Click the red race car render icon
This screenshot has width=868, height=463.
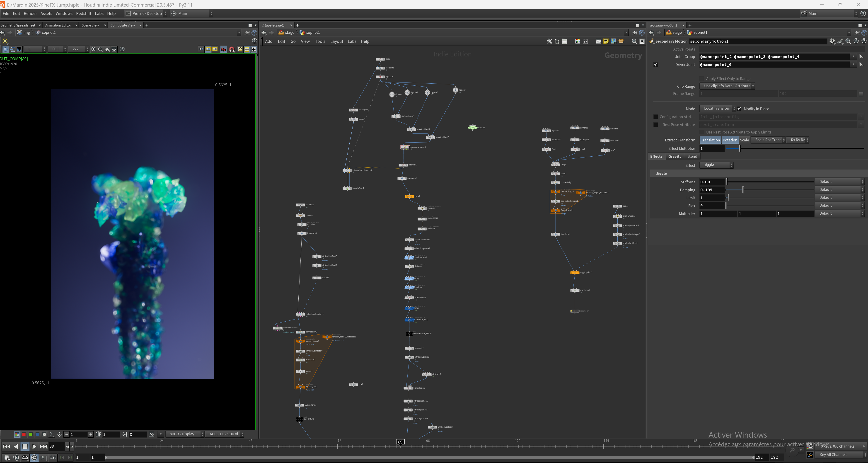click(x=223, y=50)
